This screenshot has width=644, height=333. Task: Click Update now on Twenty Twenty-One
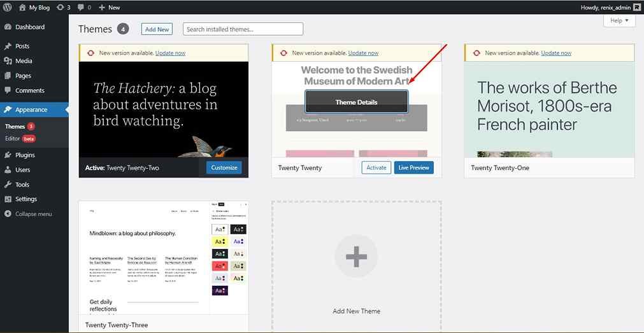(x=556, y=53)
